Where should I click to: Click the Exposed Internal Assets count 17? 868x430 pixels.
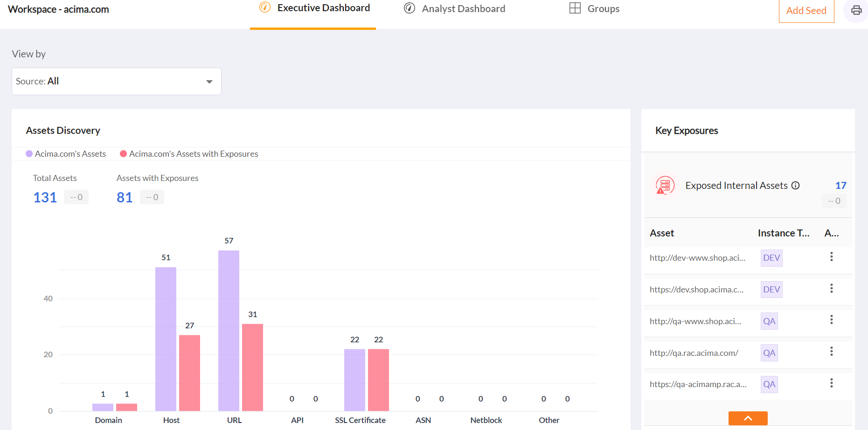pyautogui.click(x=841, y=186)
